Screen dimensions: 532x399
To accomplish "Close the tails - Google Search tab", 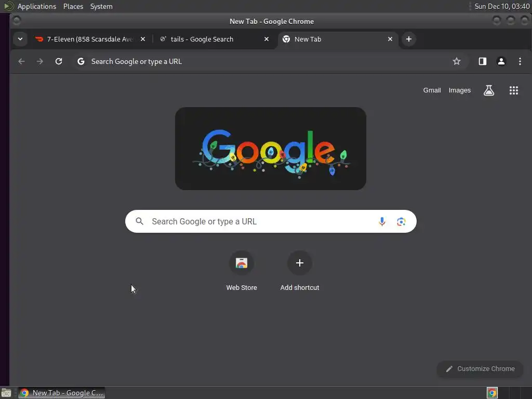I will click(x=267, y=39).
